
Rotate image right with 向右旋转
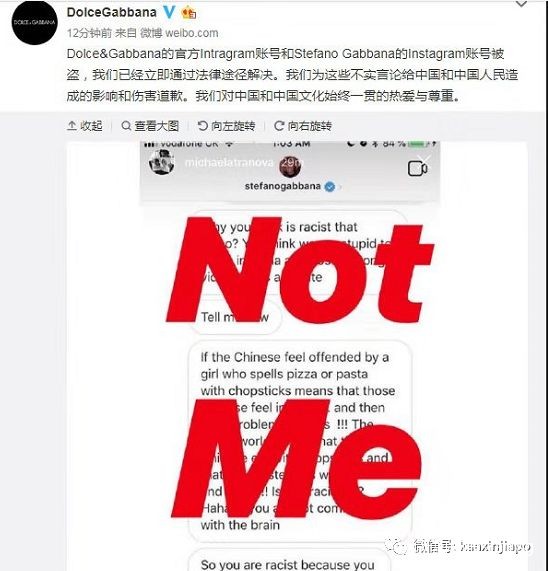[x=303, y=126]
